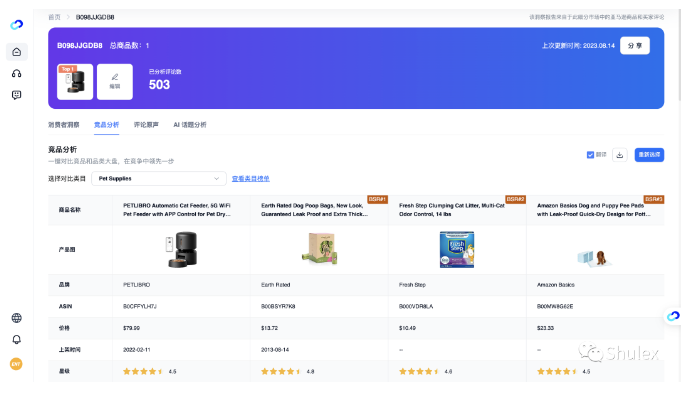Open the AI 话题分析 tab
Screen dimensions: 699x415
pos(190,125)
